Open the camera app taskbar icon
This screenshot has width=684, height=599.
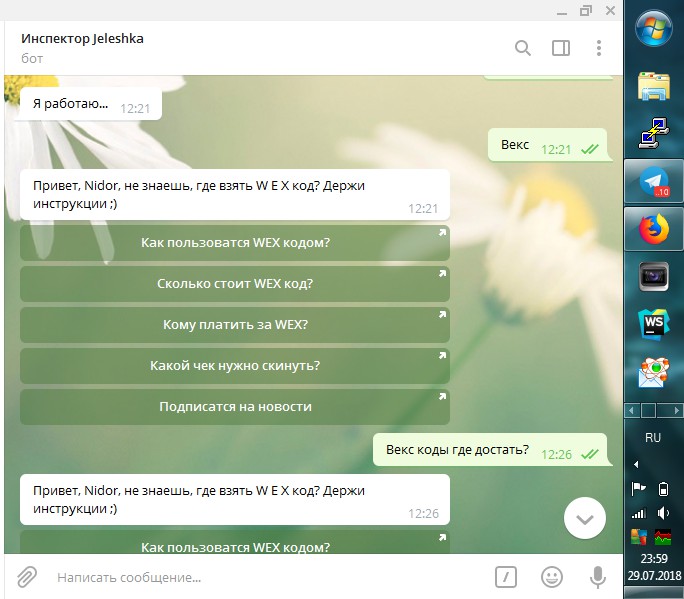653,277
